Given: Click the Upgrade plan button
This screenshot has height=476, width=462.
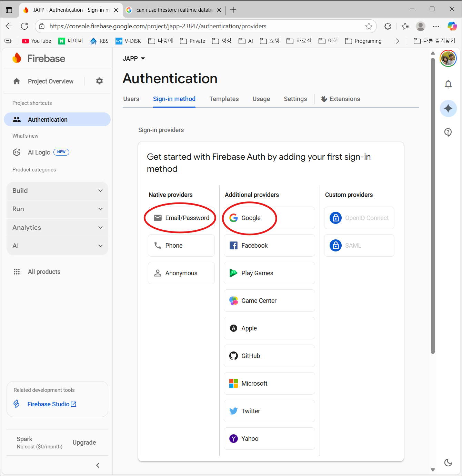Looking at the screenshot, I should pyautogui.click(x=84, y=443).
